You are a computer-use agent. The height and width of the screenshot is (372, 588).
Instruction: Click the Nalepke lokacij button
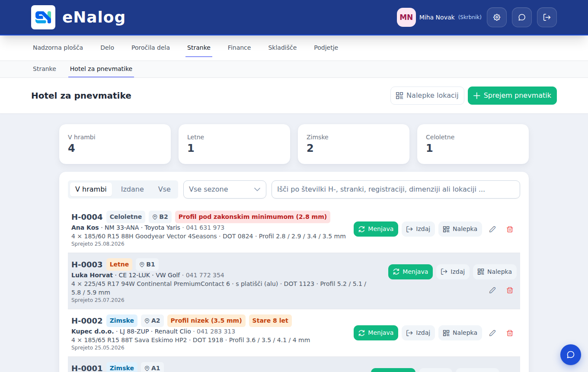click(427, 96)
